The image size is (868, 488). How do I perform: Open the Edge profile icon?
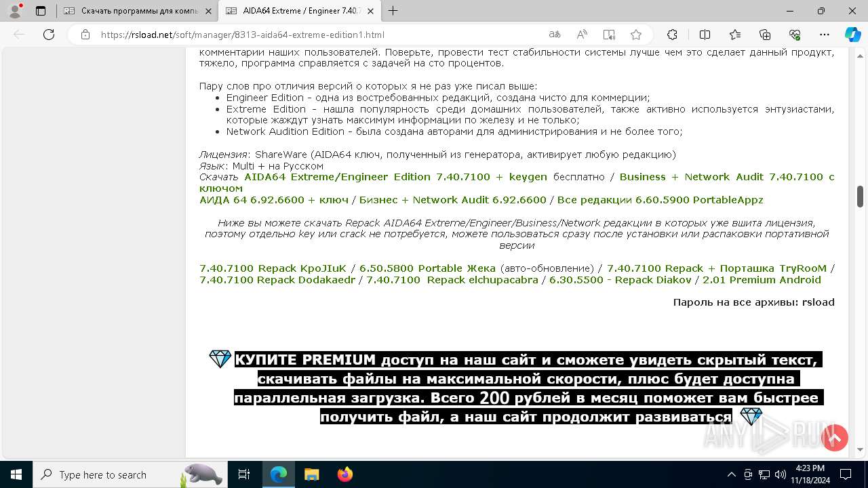pyautogui.click(x=15, y=11)
